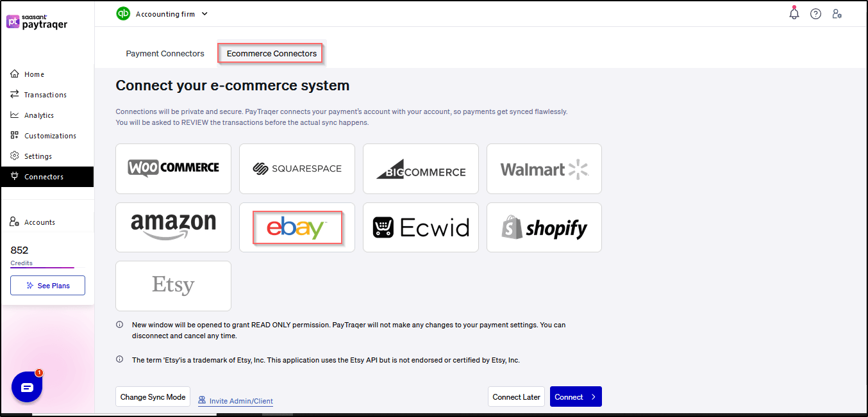Open Analytics from the sidebar
868x417 pixels.
click(x=38, y=115)
